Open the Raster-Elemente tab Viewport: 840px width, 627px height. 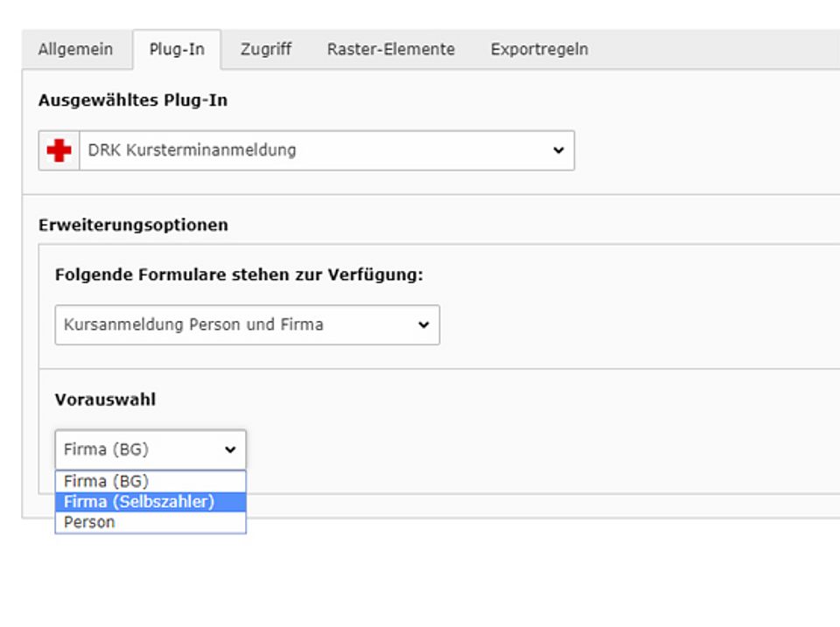pos(391,50)
